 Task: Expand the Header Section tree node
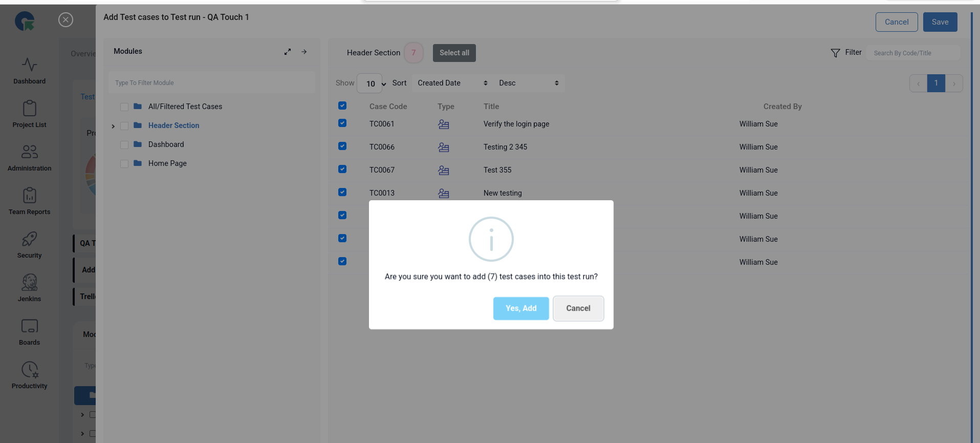click(113, 126)
